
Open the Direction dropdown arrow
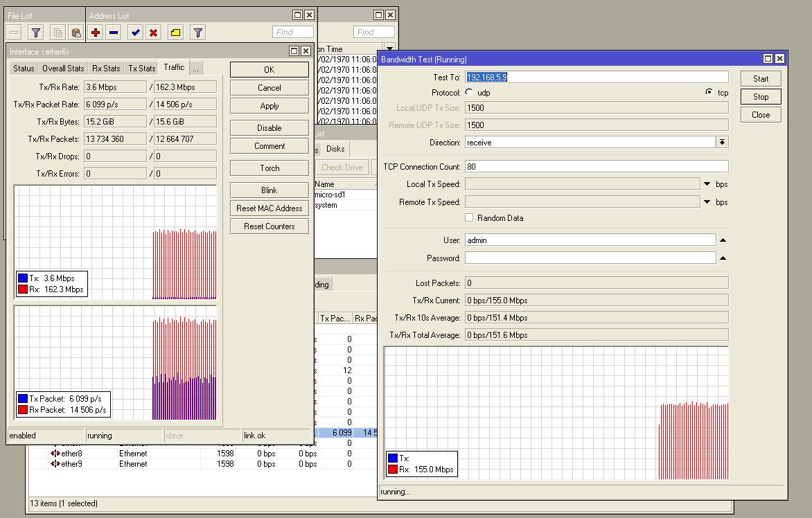pos(723,142)
